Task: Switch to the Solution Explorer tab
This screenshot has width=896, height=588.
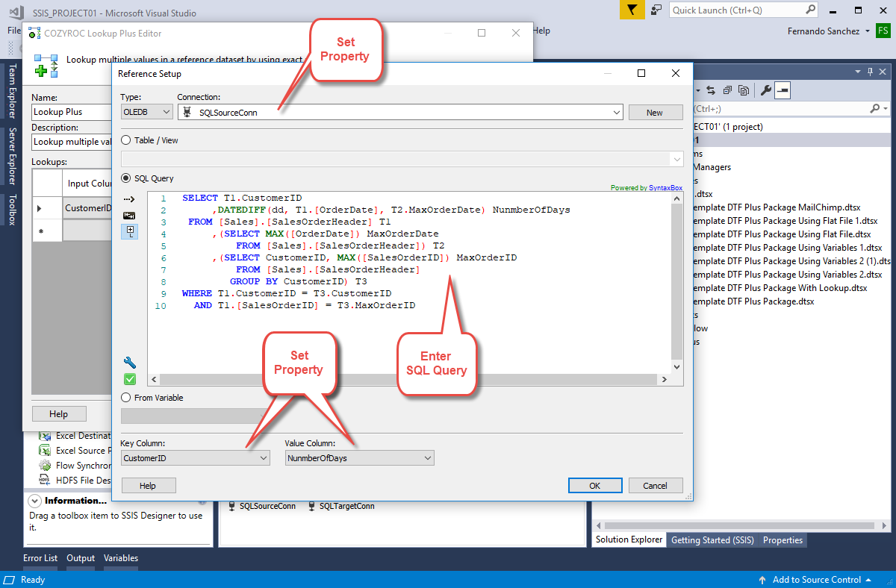Action: click(x=629, y=540)
